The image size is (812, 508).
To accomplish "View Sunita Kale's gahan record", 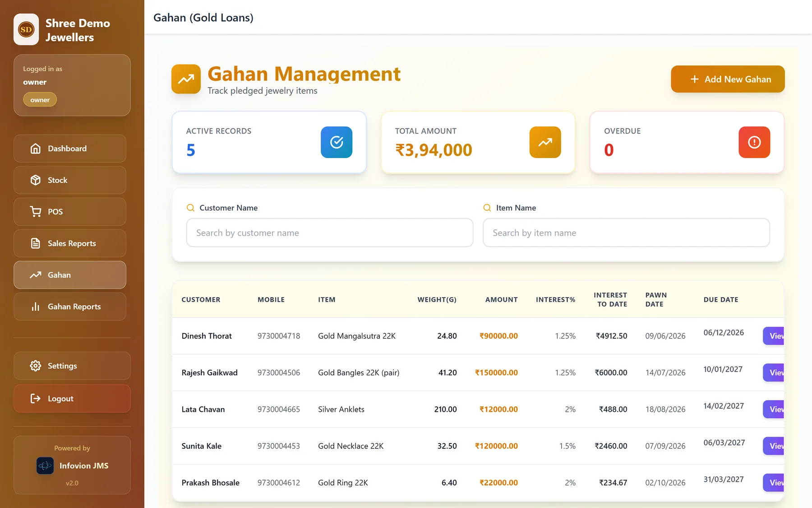I will tap(773, 446).
